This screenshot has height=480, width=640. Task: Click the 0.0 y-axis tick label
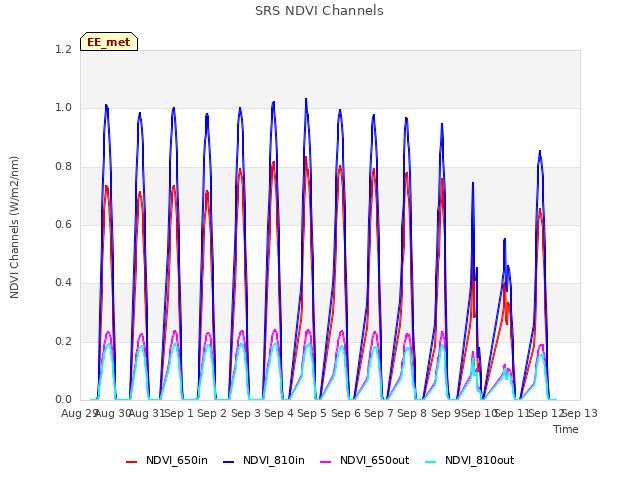tap(63, 399)
